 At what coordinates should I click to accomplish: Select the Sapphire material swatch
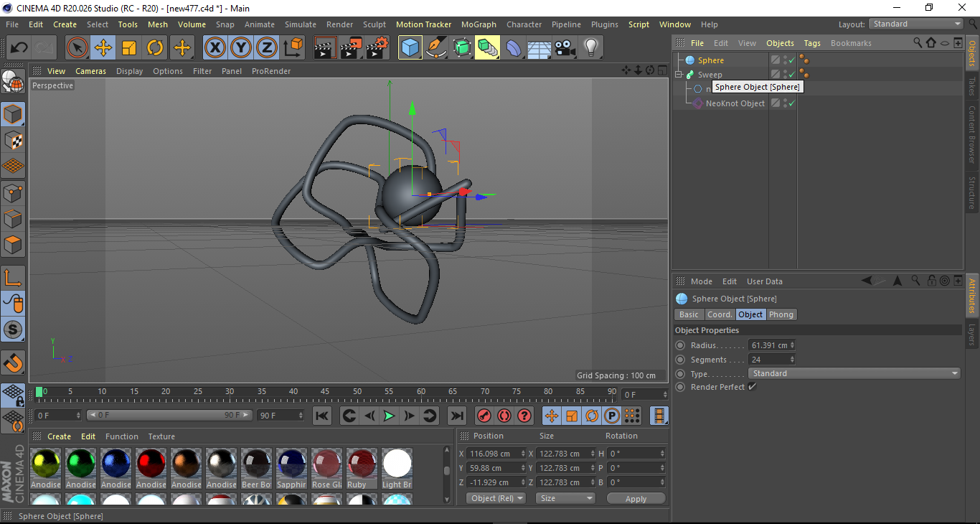point(291,468)
